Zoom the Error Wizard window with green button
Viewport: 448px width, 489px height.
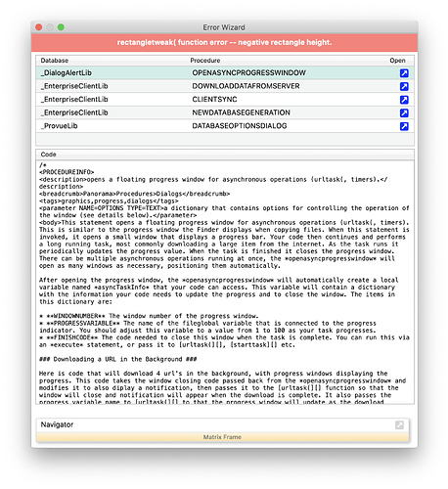tap(61, 27)
